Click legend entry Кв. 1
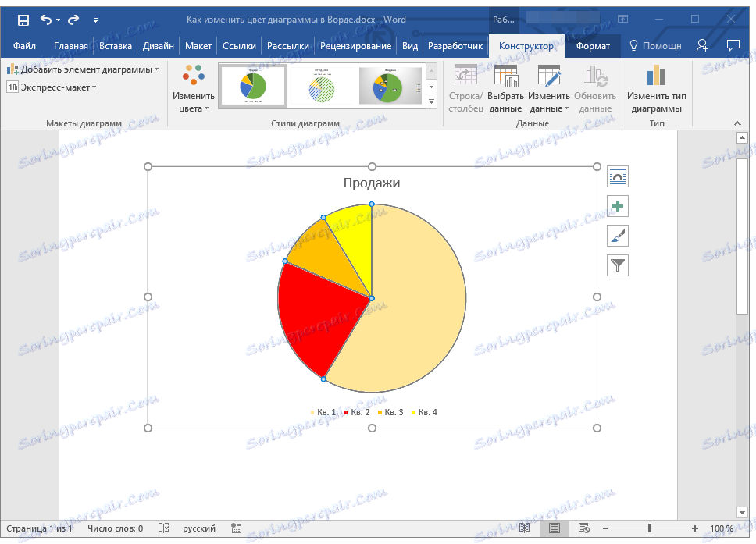756x544 pixels. pos(323,412)
